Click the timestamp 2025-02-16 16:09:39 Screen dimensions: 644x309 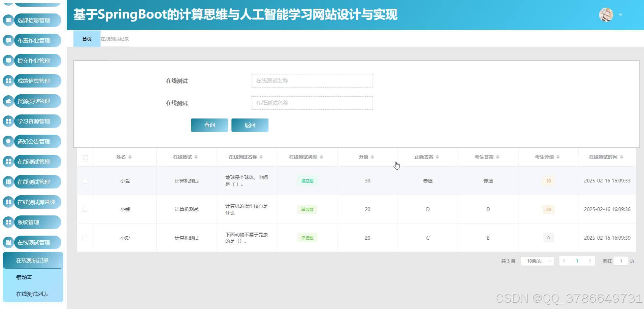coord(607,238)
